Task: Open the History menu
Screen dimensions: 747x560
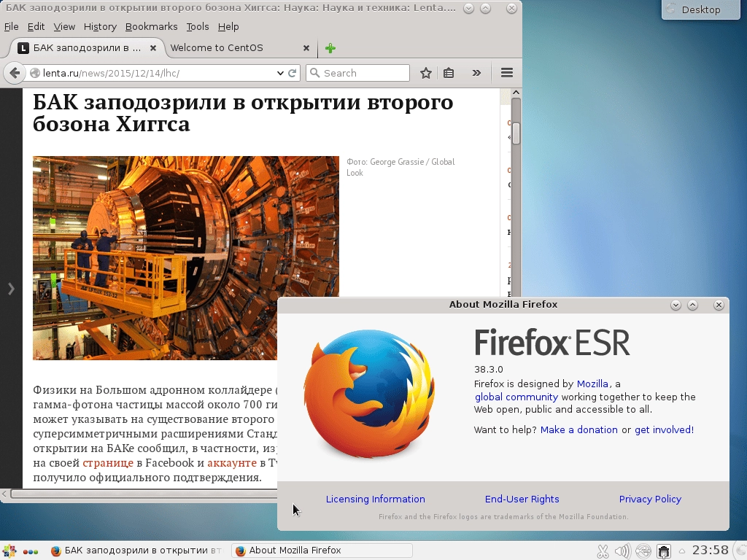Action: click(x=100, y=27)
